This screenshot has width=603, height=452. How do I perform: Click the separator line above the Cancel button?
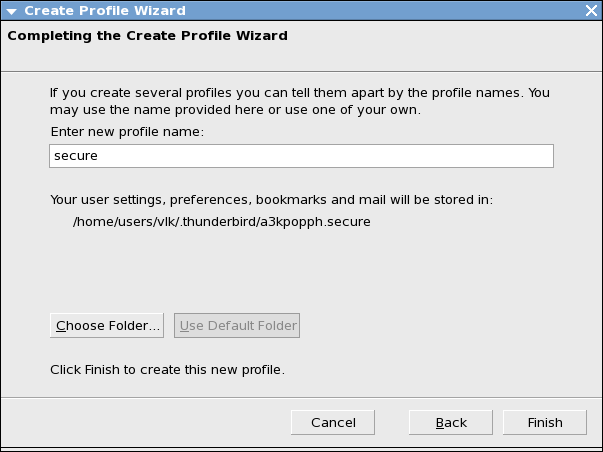(302, 397)
